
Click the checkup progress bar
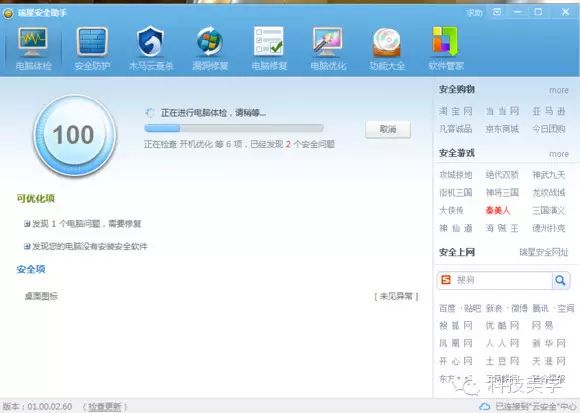click(234, 128)
